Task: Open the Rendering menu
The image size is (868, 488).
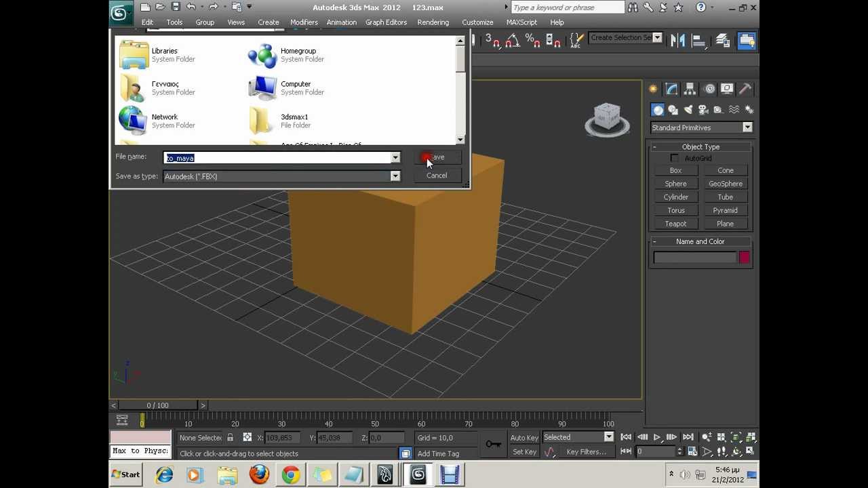Action: coord(433,22)
